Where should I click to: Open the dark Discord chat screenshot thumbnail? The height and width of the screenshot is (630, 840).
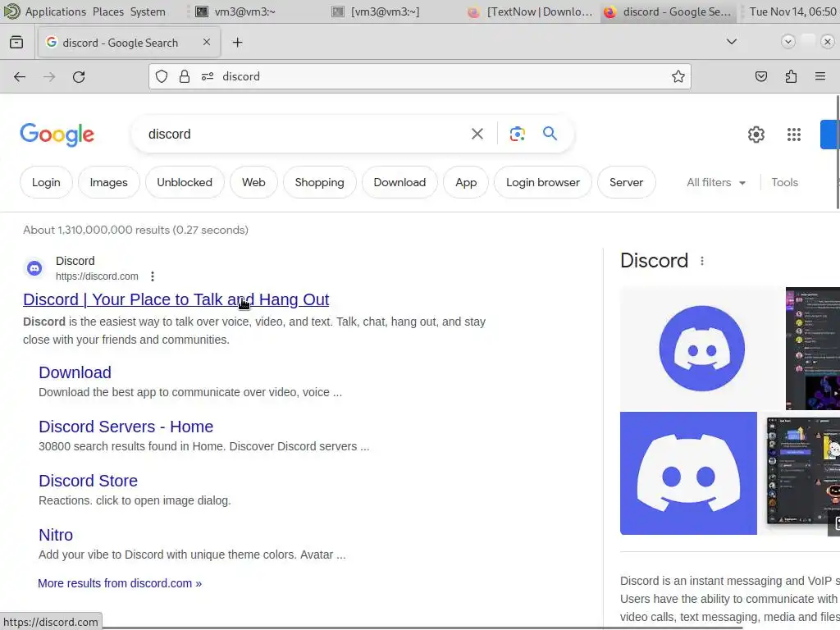813,348
